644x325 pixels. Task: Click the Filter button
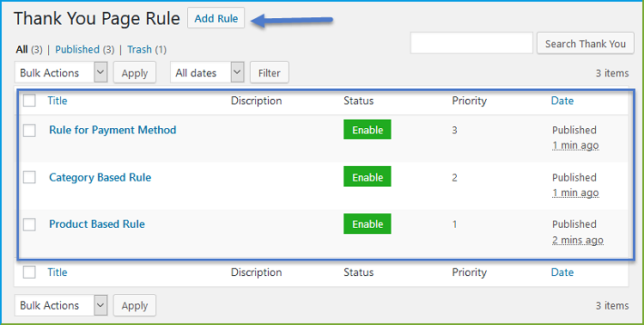pyautogui.click(x=270, y=73)
